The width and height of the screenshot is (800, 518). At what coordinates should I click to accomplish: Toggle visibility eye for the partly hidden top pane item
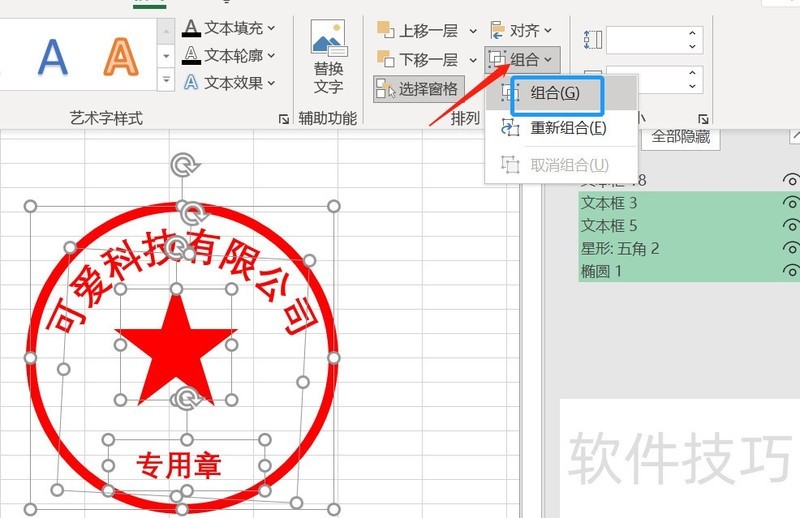(791, 180)
